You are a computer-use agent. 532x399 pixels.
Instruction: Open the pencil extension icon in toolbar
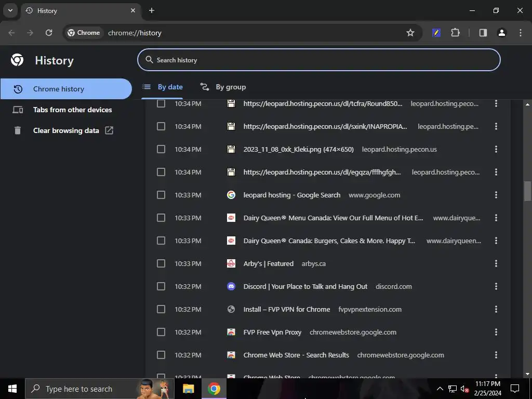pyautogui.click(x=436, y=33)
